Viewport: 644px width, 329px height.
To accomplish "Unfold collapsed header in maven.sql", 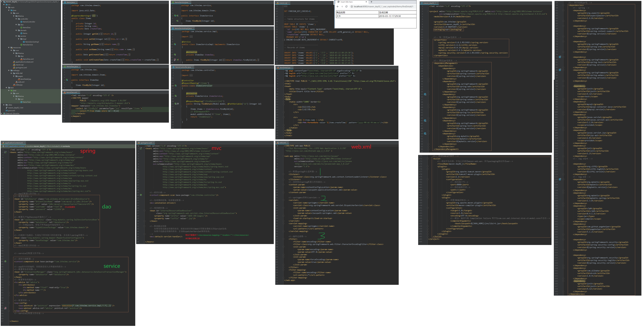I will tap(283, 6).
